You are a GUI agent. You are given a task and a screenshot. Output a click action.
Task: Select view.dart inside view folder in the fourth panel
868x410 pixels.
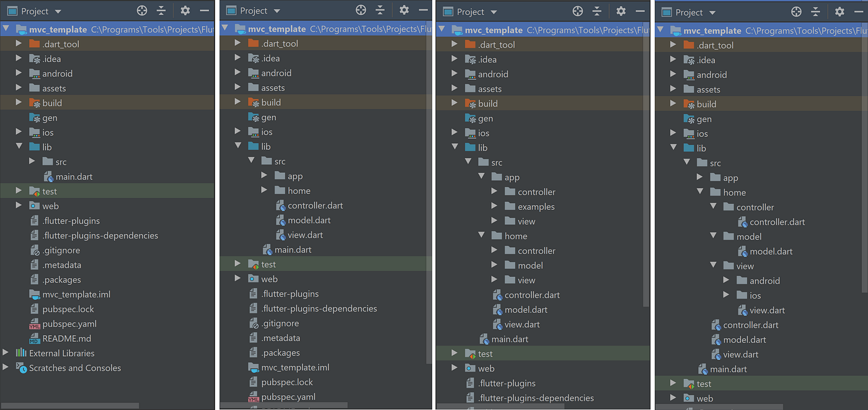click(768, 310)
